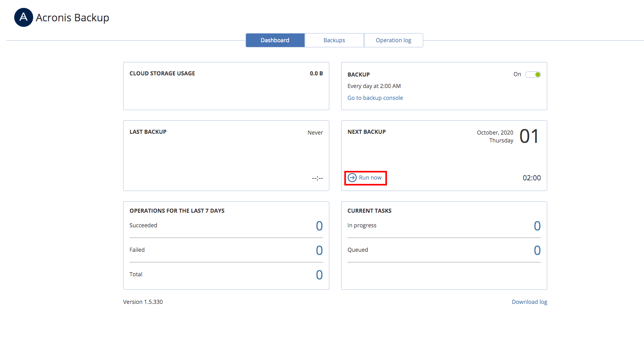Screen dimensions: 644x339
Task: Click the Every day at 2:00 AM schedule
Action: 374,86
